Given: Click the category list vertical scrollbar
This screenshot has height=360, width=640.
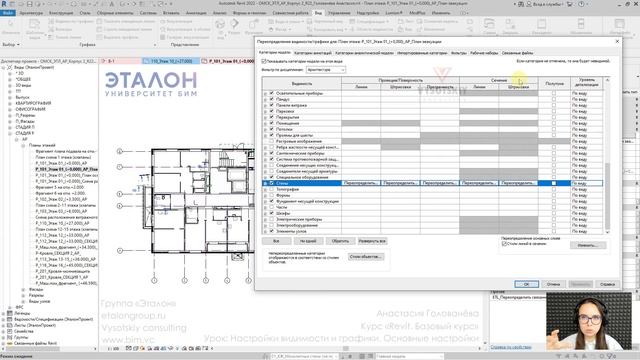Looking at the screenshot, I should click(607, 196).
